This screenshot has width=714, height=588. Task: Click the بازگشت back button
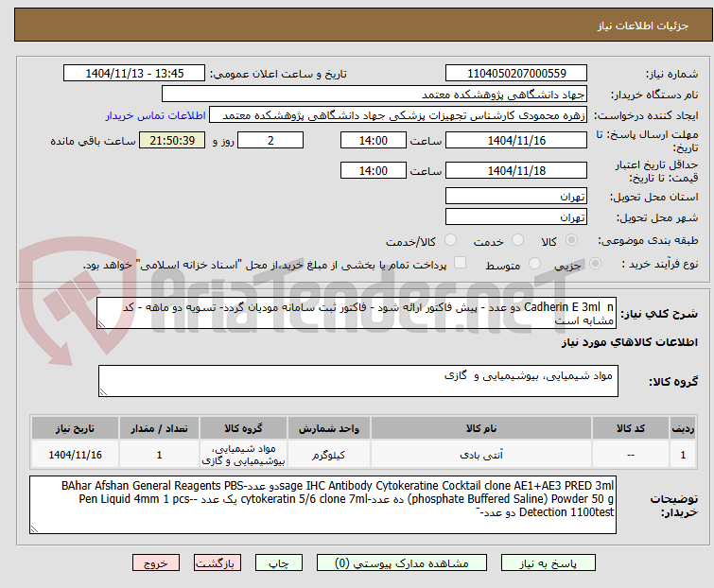point(218,563)
